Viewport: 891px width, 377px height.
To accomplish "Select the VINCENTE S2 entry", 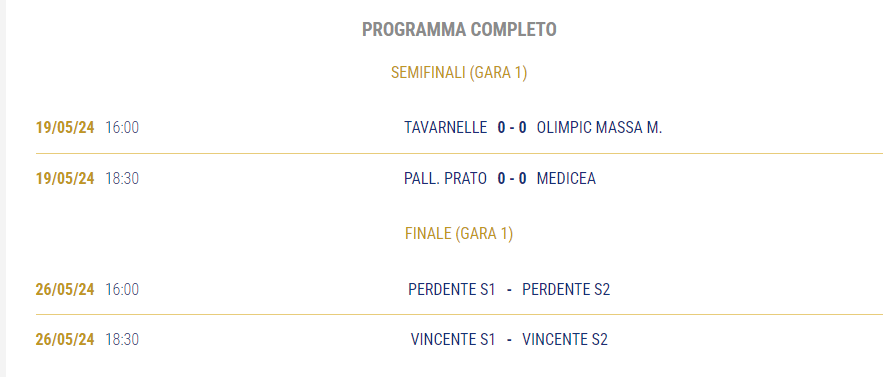I will [565, 339].
